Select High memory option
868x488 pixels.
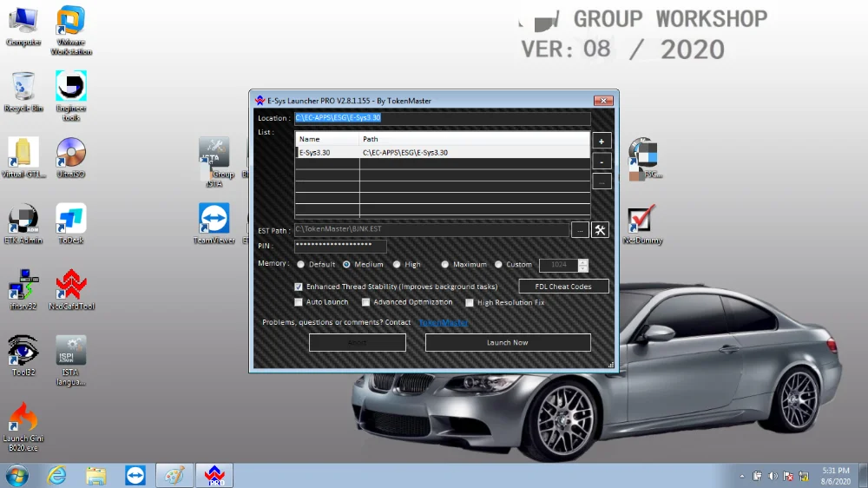pyautogui.click(x=397, y=265)
